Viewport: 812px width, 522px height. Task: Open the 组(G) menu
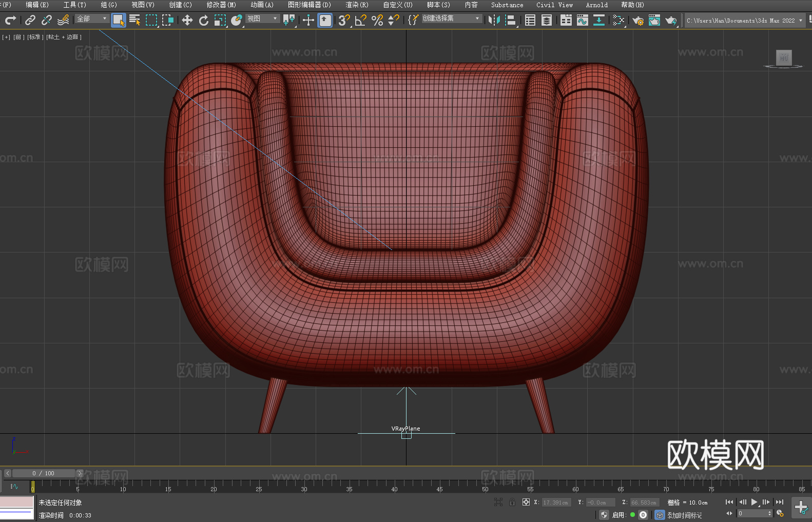pos(109,5)
